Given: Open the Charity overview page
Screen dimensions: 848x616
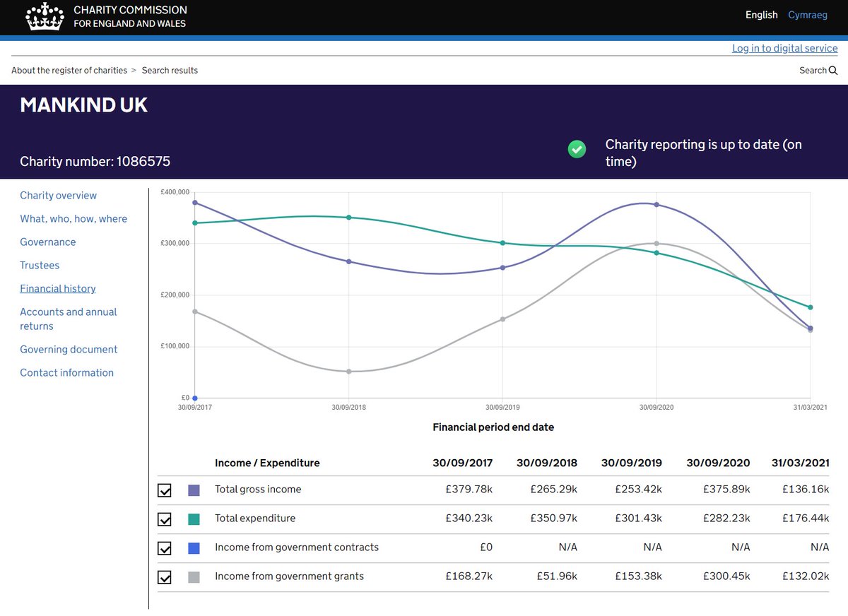Looking at the screenshot, I should coord(59,196).
